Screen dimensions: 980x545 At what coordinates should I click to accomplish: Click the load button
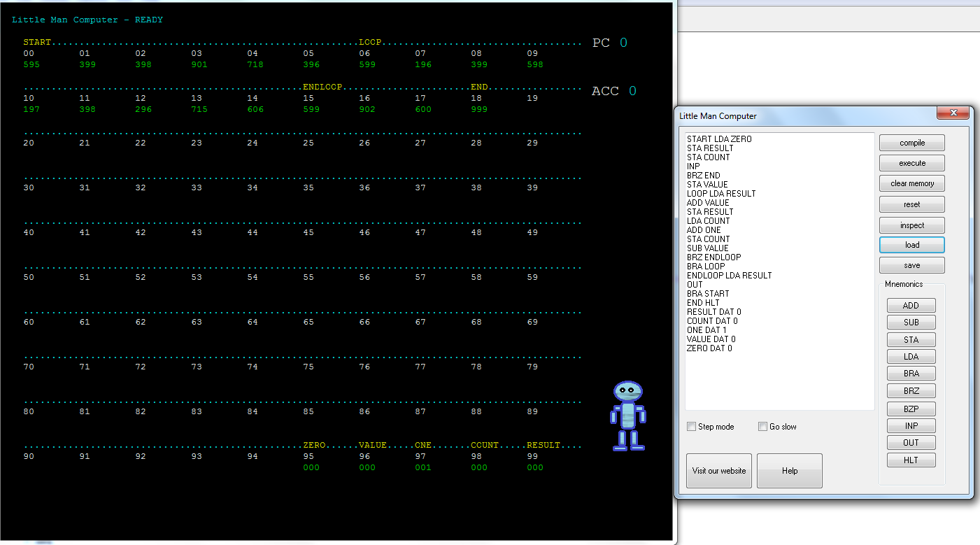coord(912,245)
